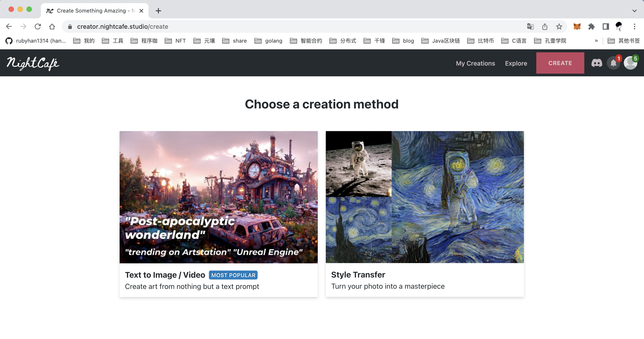The height and width of the screenshot is (339, 644).
Task: Open the Explore page
Action: click(516, 63)
